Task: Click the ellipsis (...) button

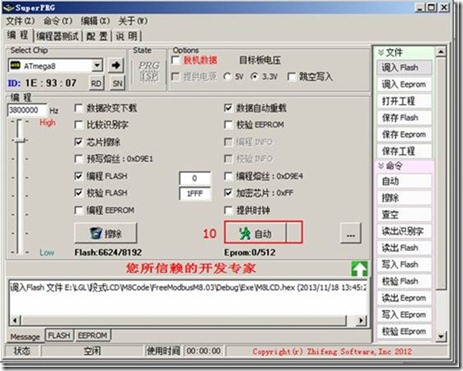Action: coord(351,233)
